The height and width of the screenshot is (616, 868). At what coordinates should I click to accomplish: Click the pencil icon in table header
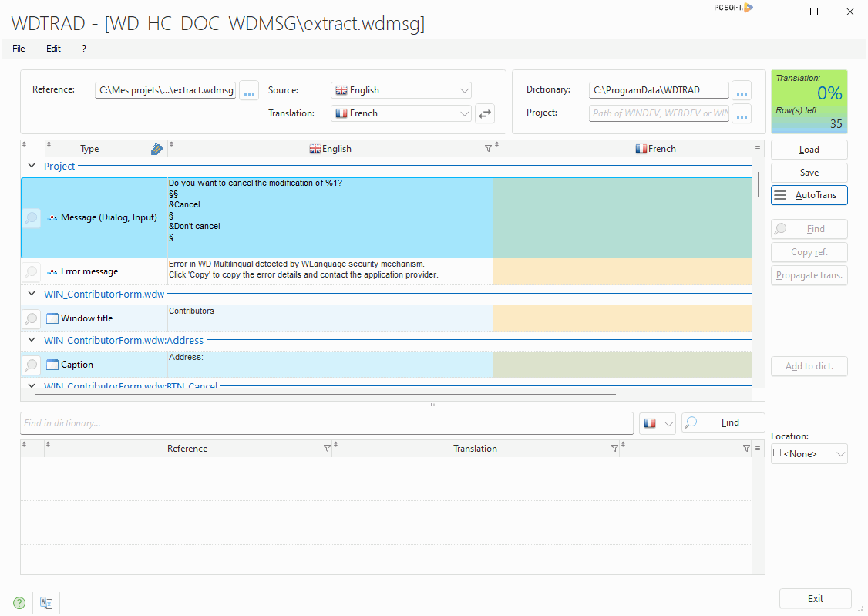156,149
